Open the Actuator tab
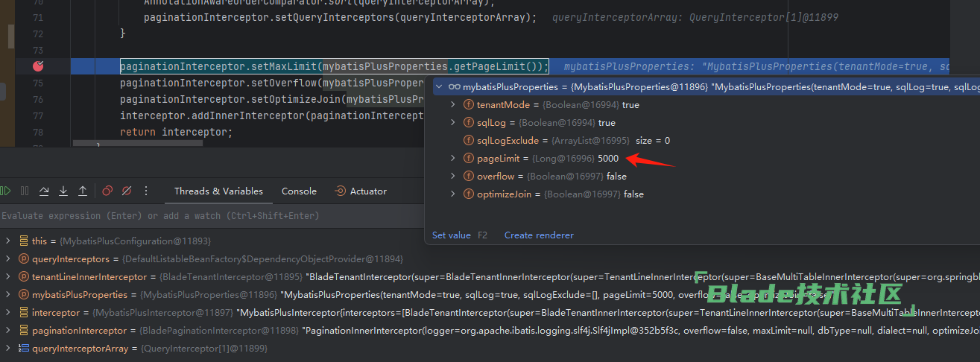980x362 pixels. pos(361,191)
